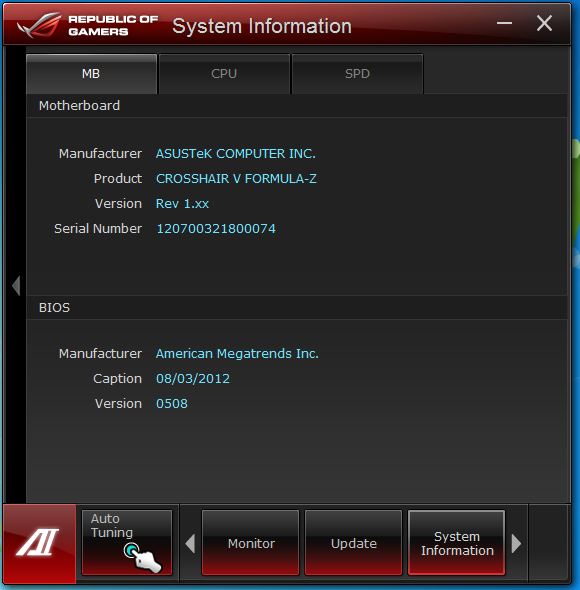Click the Auto Tuning hand pointer icon
The height and width of the screenshot is (590, 580).
(x=142, y=558)
